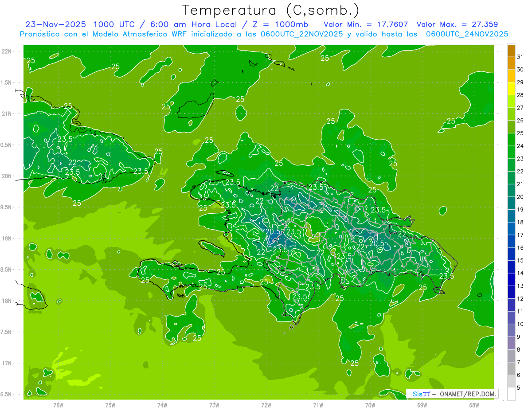Click the 29 label on the color legend
This screenshot has width=532, height=411.
tap(520, 82)
